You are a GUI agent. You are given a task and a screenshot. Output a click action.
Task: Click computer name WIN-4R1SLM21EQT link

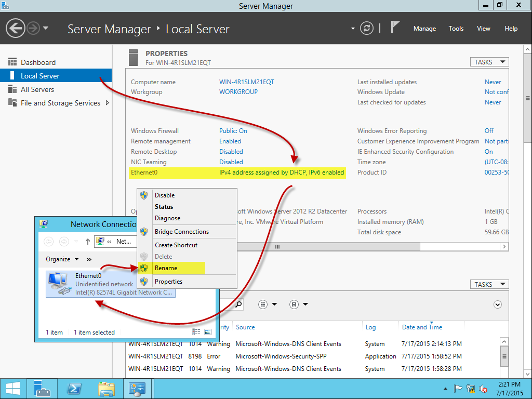pyautogui.click(x=247, y=82)
